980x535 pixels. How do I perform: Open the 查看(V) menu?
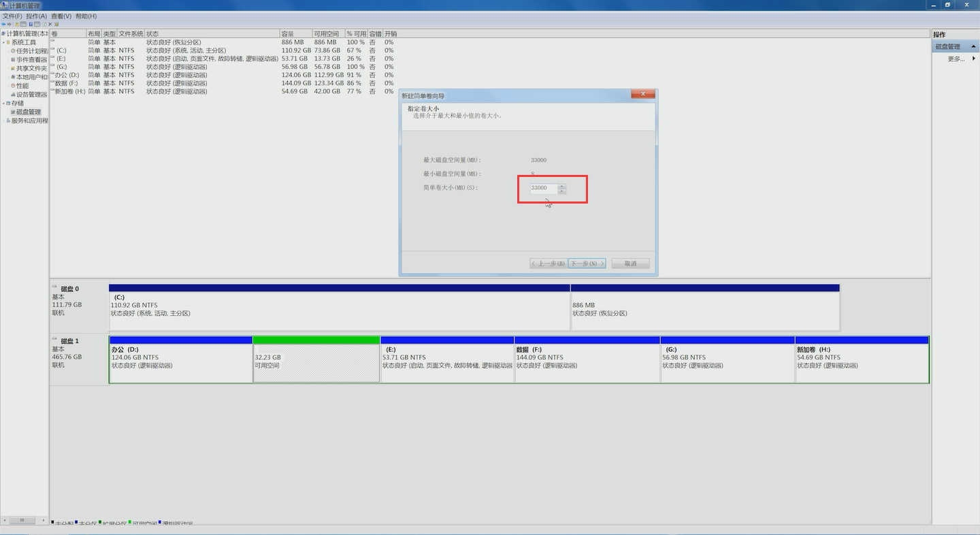pyautogui.click(x=61, y=16)
